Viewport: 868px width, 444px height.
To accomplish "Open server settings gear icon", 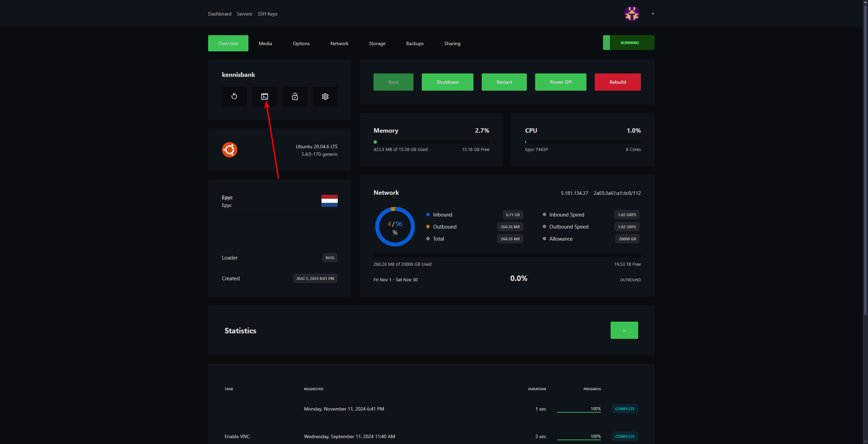I will tap(325, 97).
